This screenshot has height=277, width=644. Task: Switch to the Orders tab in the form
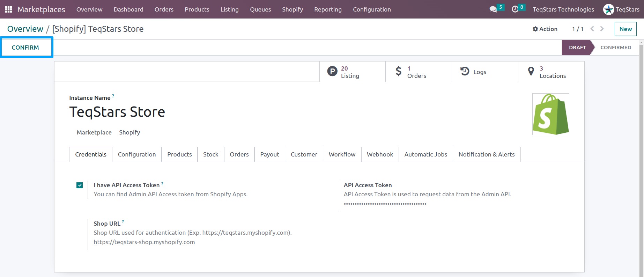239,154
